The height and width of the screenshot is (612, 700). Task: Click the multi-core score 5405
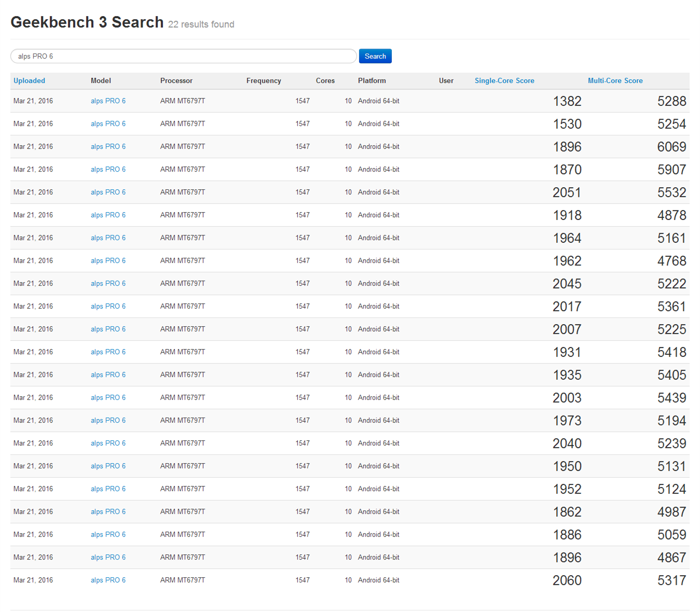coord(671,375)
